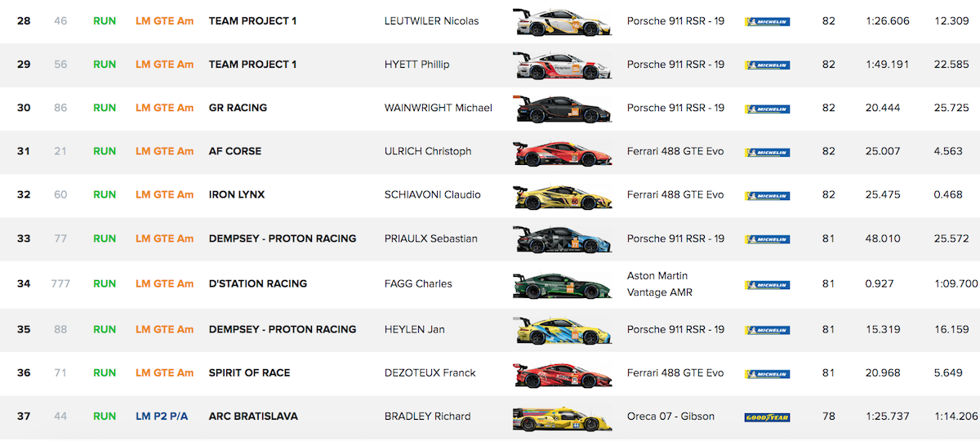Click the Michelin logo beside Spirit of Race's Ferrari

[767, 373]
